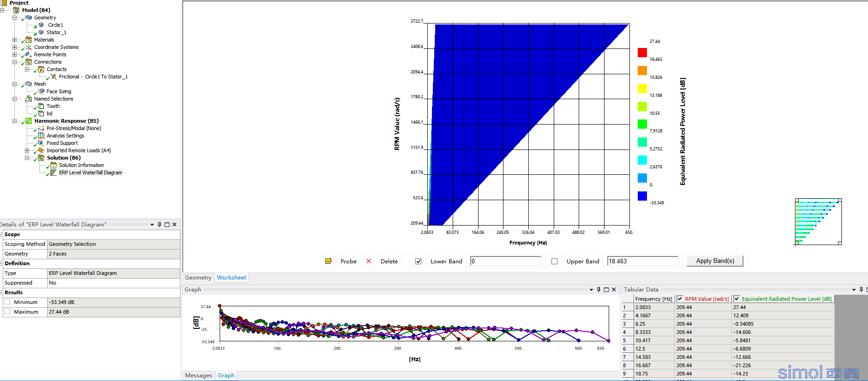Toggle the Maximum result checkbox
Image resolution: width=868 pixels, height=381 pixels.
point(7,312)
